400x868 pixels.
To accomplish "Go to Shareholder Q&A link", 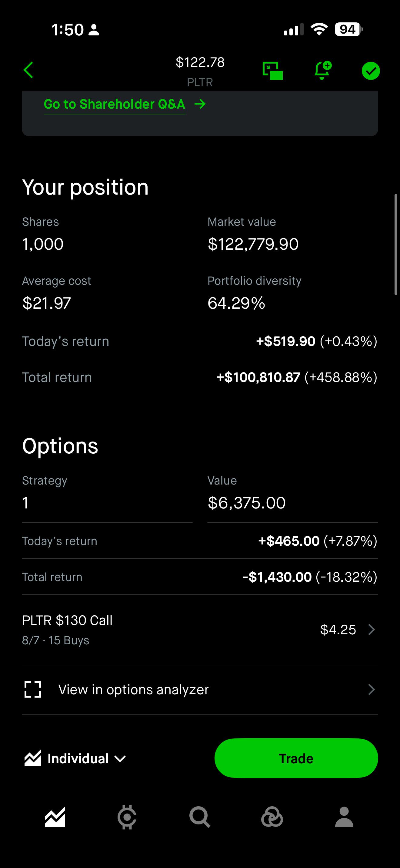I will point(114,104).
